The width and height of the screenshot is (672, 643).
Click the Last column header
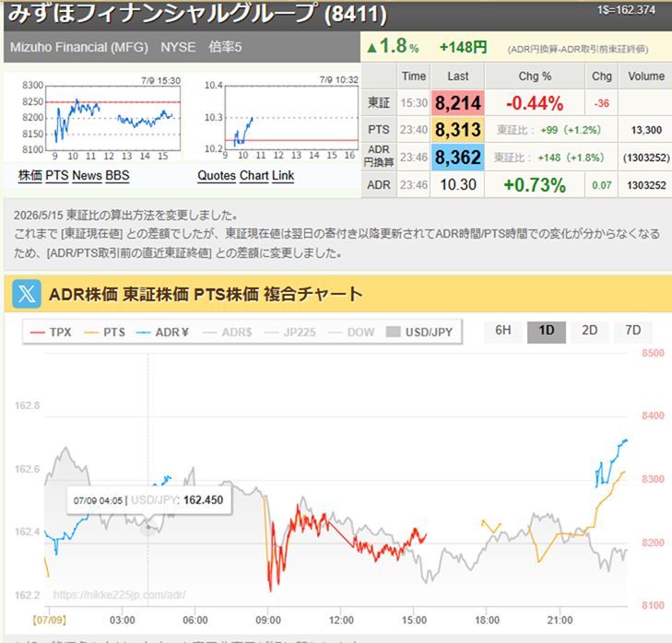[458, 76]
